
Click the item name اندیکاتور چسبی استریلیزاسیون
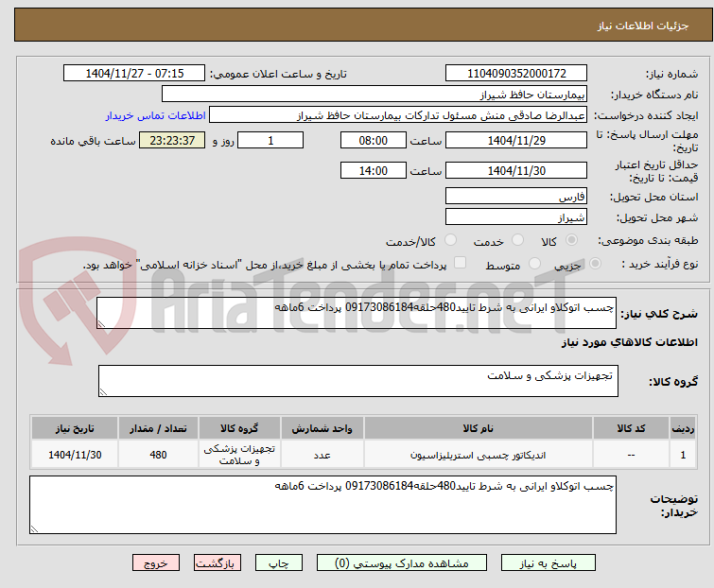[479, 455]
